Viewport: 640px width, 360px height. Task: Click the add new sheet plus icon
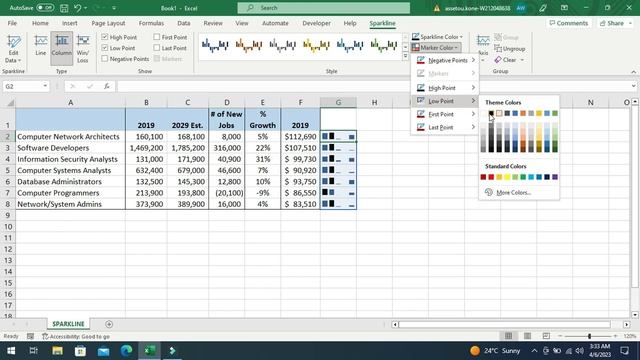(109, 324)
